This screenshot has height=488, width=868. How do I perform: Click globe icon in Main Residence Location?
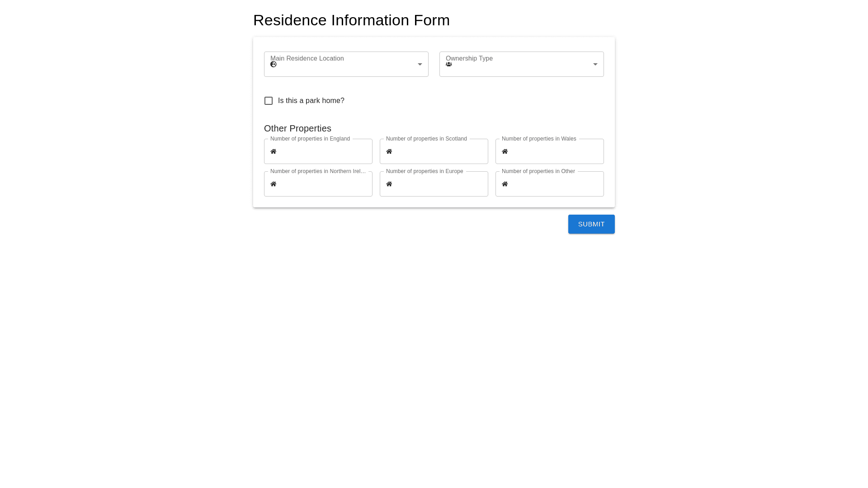(x=274, y=64)
